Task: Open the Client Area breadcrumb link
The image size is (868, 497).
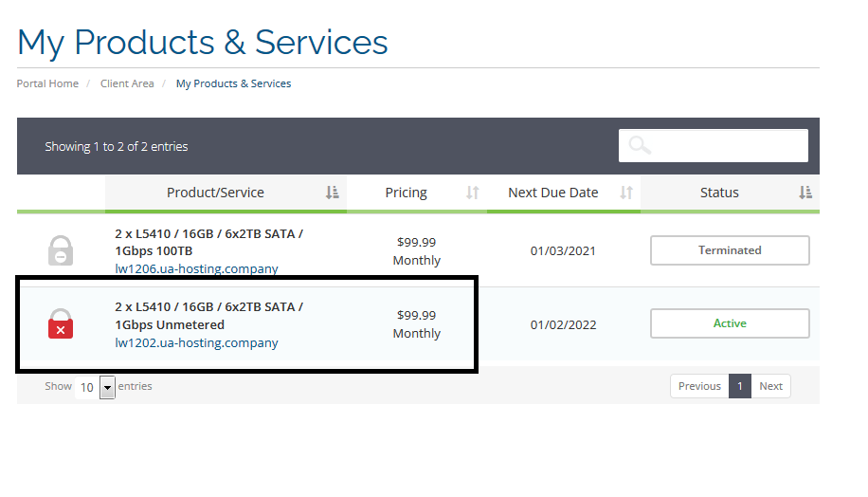Action: pos(127,83)
